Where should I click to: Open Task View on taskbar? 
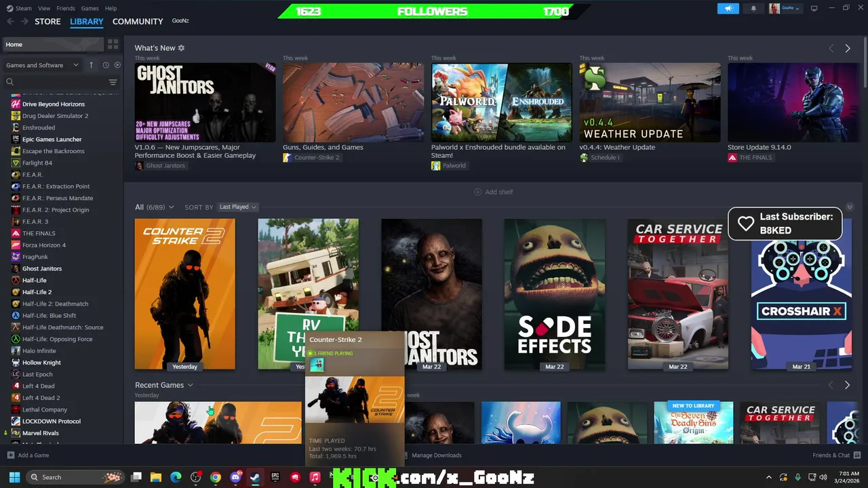pos(136,477)
